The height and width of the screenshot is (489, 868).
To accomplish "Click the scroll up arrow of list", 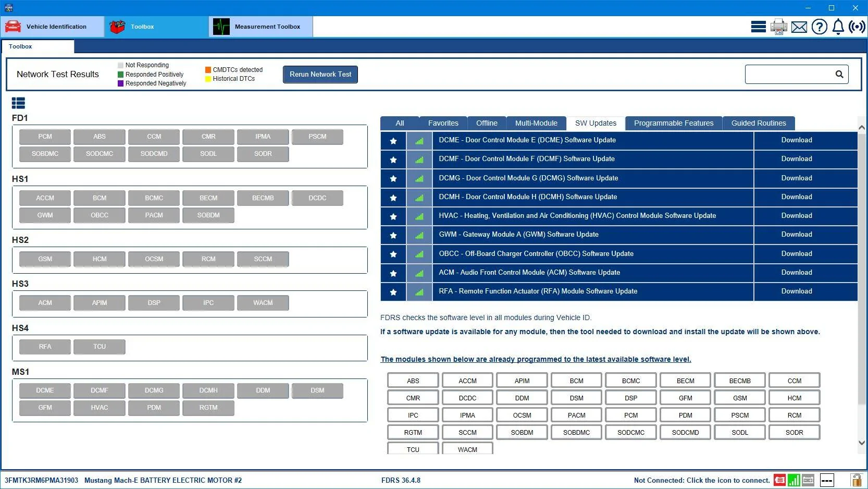I will (862, 127).
